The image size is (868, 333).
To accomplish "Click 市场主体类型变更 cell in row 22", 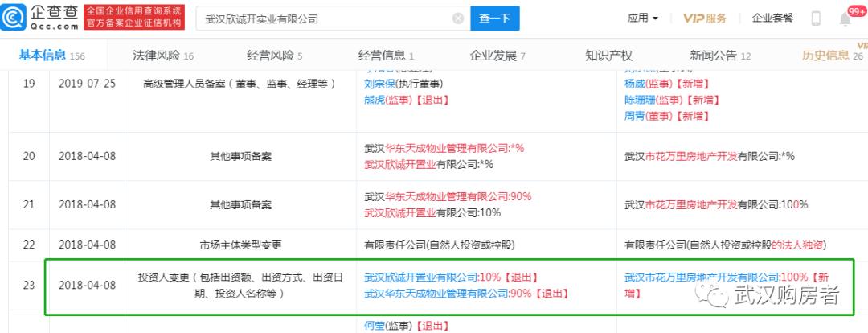I will pos(240,245).
